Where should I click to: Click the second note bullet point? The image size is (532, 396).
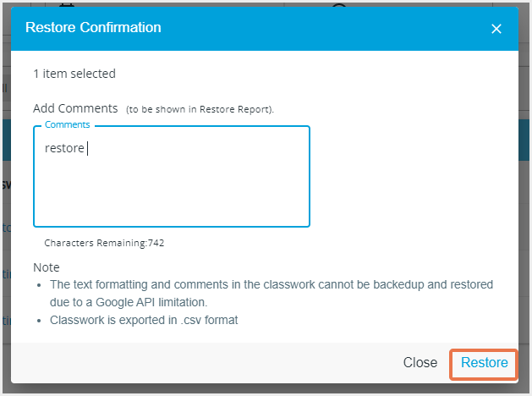(41, 321)
